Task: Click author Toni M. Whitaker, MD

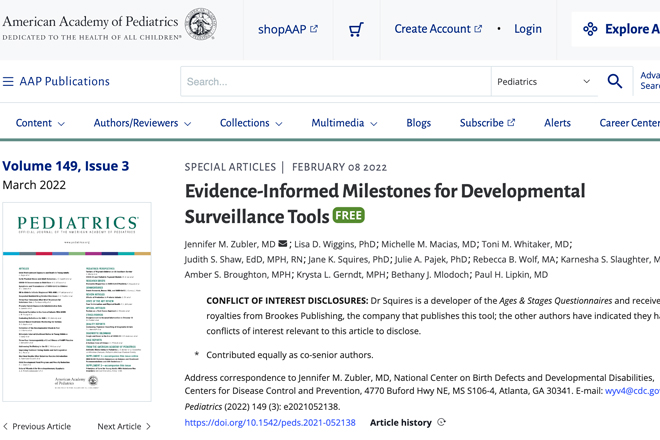Action: 525,244
